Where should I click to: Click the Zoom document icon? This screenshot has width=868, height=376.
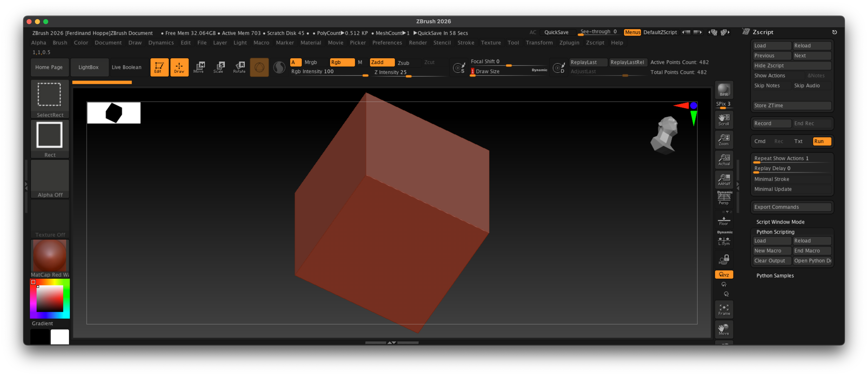[x=724, y=140]
